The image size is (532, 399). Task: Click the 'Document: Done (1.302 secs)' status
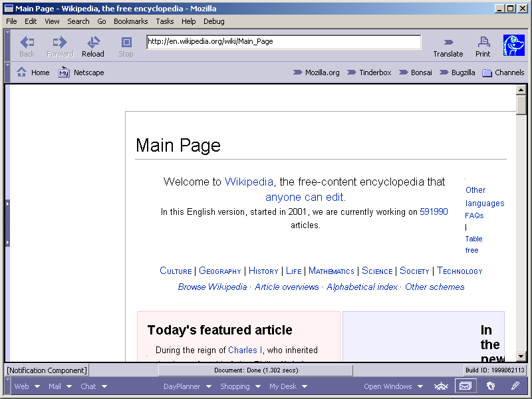256,370
